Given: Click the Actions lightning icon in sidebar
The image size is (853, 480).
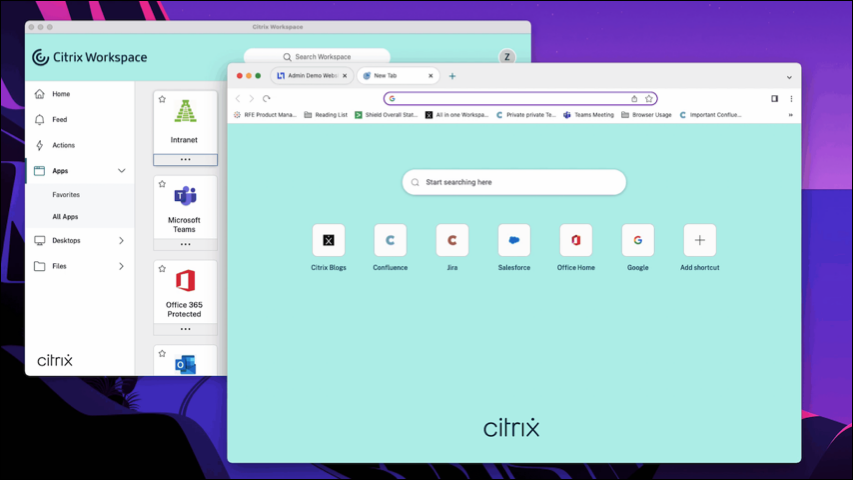Looking at the screenshot, I should click(39, 145).
